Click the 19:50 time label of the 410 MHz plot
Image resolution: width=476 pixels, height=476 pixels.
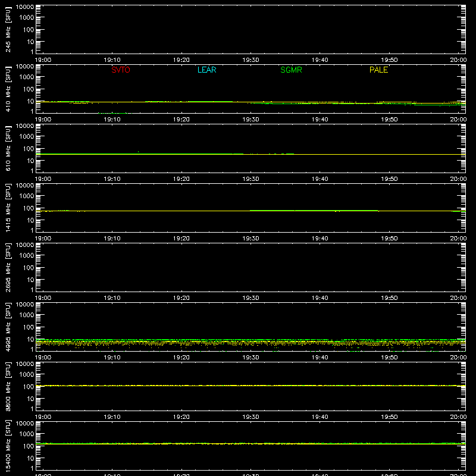[389, 120]
